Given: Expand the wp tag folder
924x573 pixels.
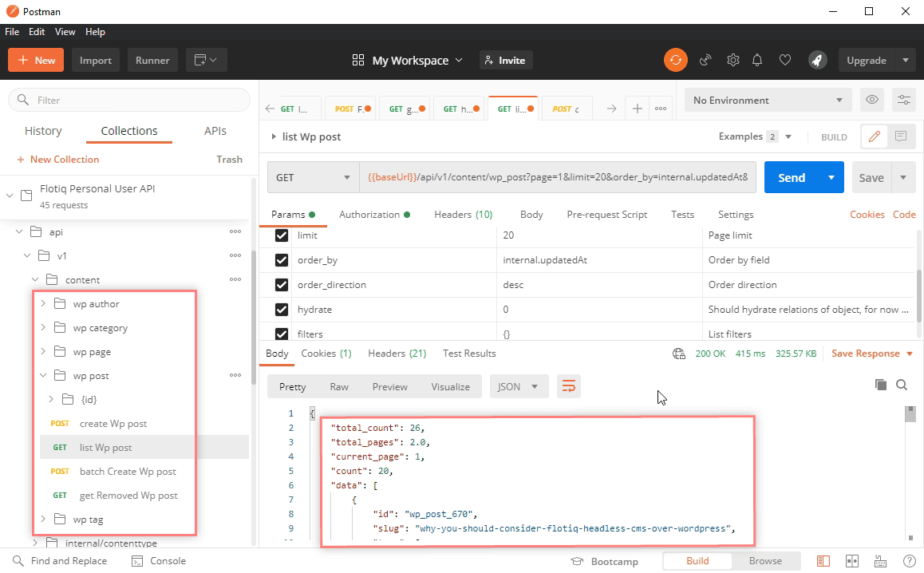Looking at the screenshot, I should (x=43, y=519).
